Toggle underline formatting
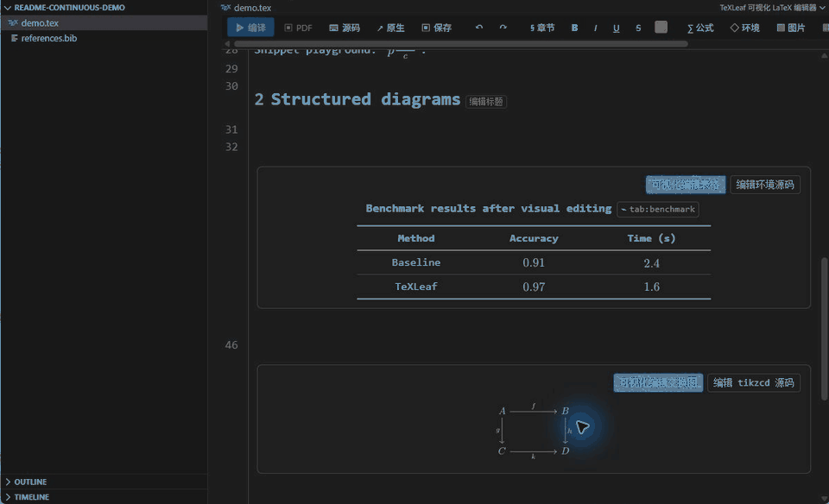Screen dimensions: 829x504 pos(617,28)
